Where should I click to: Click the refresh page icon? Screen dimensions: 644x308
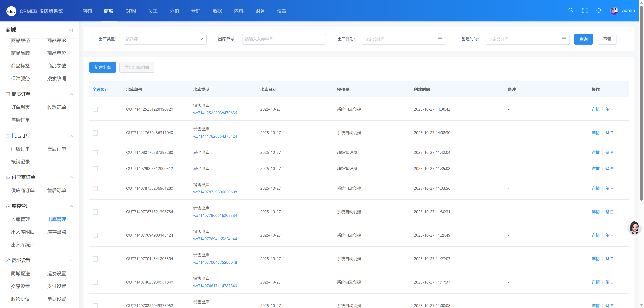click(599, 11)
